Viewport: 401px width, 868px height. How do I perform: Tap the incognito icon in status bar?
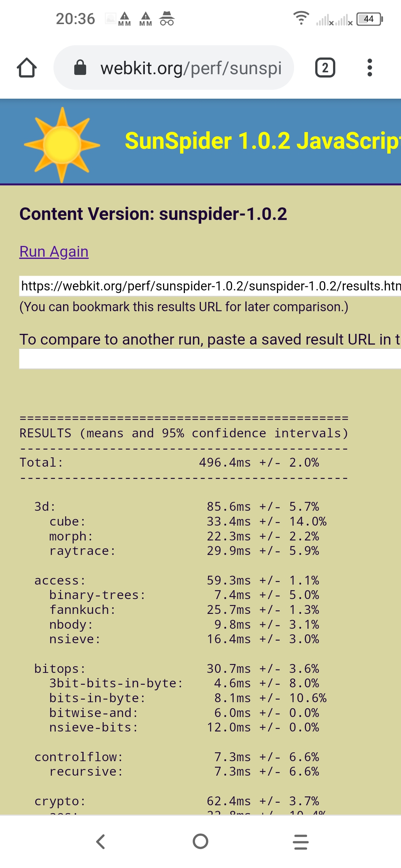click(167, 19)
